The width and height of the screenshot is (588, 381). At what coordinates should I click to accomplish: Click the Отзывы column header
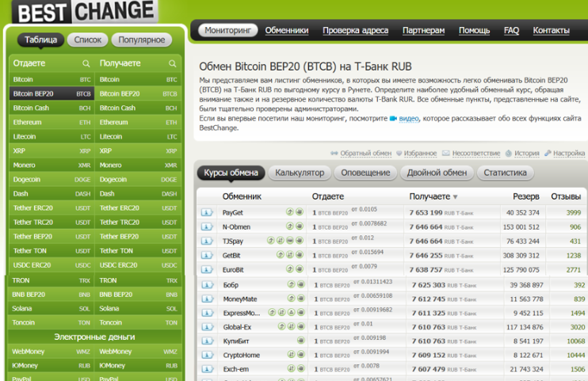[566, 196]
